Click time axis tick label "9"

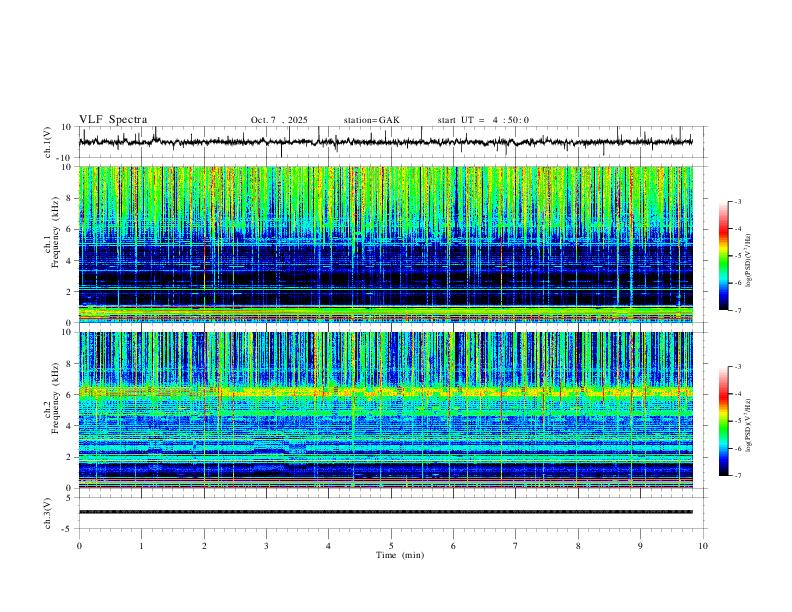640,546
